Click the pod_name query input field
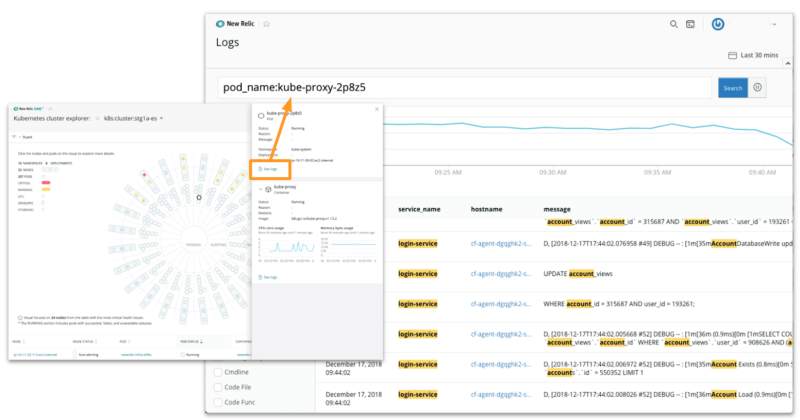The height and width of the screenshot is (420, 800). coord(464,87)
